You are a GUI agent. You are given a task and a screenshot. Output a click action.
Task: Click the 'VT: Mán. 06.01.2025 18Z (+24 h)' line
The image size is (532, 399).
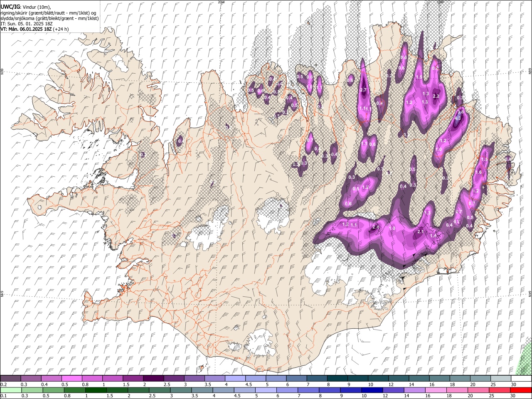(x=34, y=29)
